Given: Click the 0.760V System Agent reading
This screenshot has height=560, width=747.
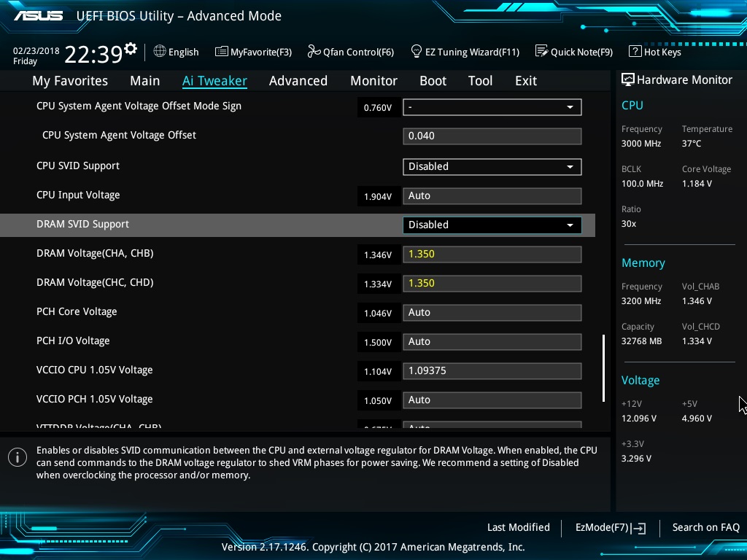Looking at the screenshot, I should (378, 108).
